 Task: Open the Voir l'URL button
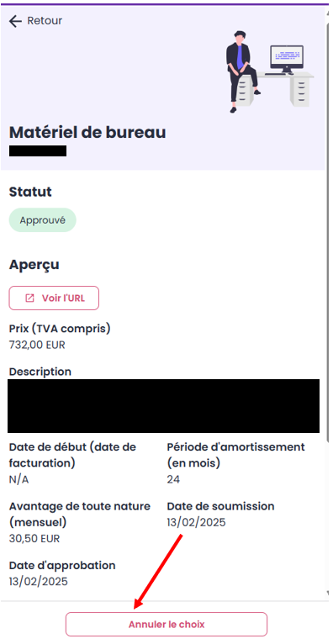point(54,298)
